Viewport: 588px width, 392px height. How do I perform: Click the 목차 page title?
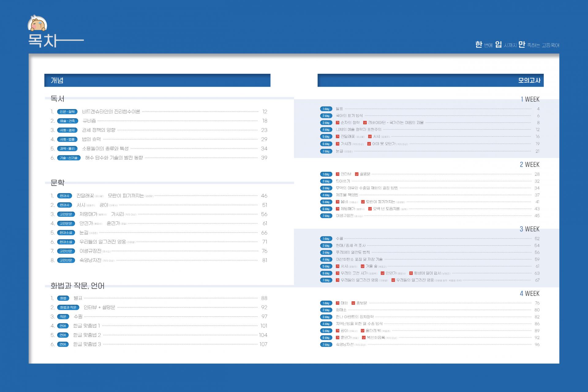(43, 40)
